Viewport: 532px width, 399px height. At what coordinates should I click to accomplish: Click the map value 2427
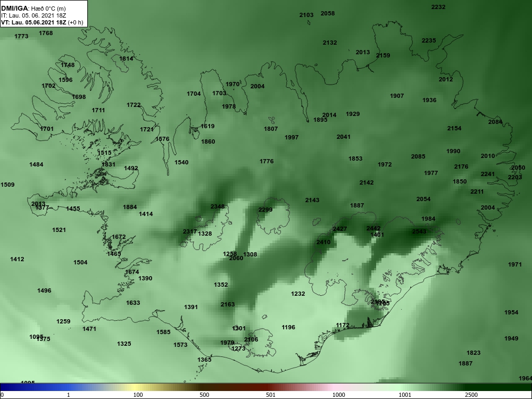point(339,229)
